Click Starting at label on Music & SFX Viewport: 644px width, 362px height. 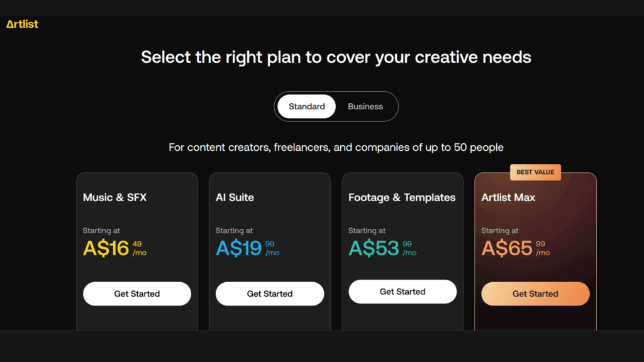tap(101, 231)
